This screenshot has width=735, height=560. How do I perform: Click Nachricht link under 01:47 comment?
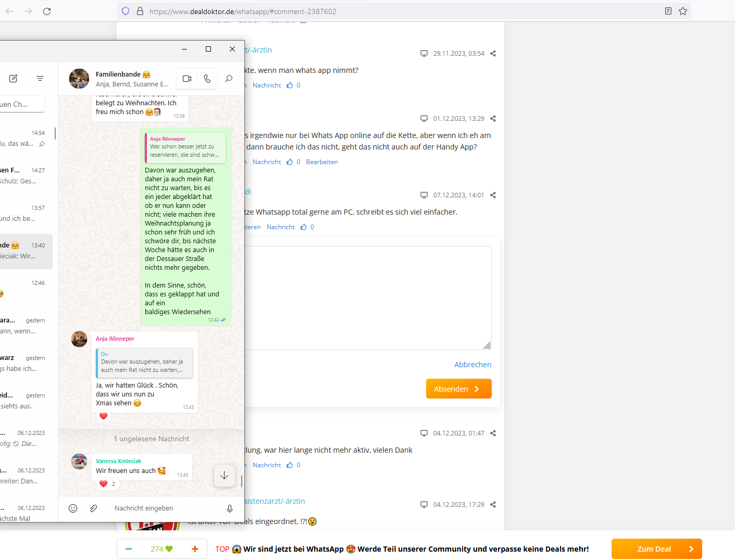point(267,465)
